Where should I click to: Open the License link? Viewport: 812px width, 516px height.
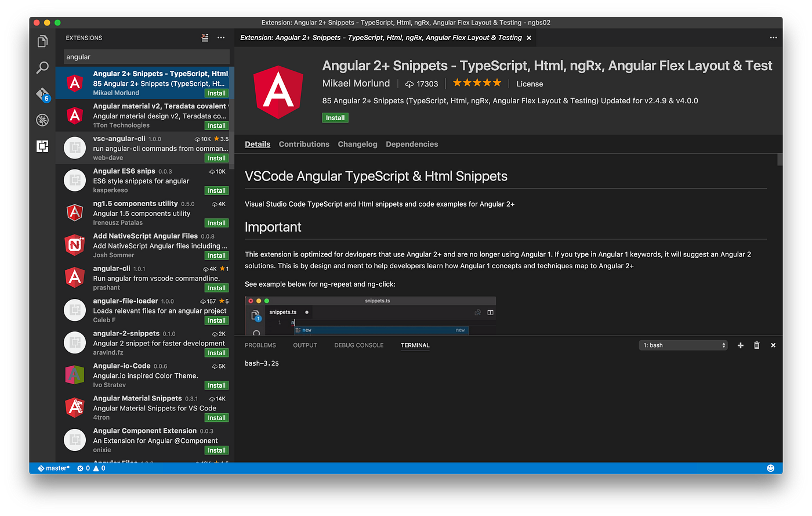click(x=530, y=84)
